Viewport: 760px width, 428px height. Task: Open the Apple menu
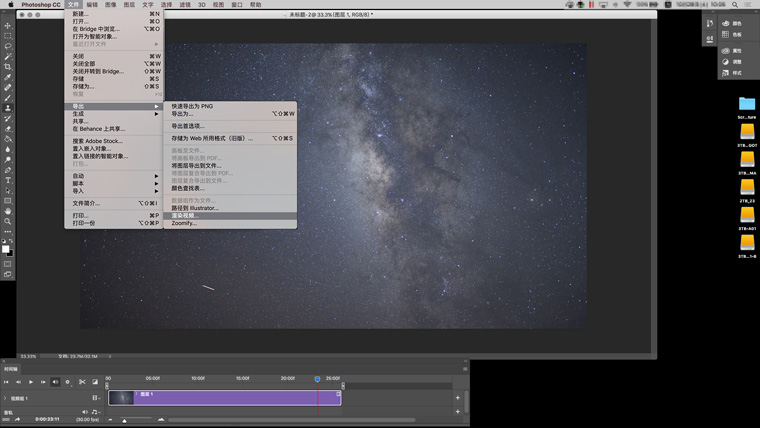pyautogui.click(x=11, y=4)
